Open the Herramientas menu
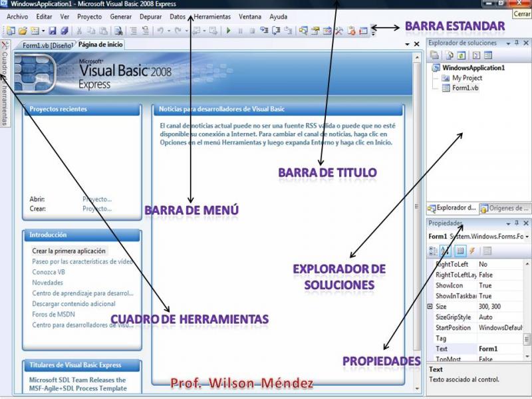This screenshot has width=532, height=399. [x=212, y=17]
